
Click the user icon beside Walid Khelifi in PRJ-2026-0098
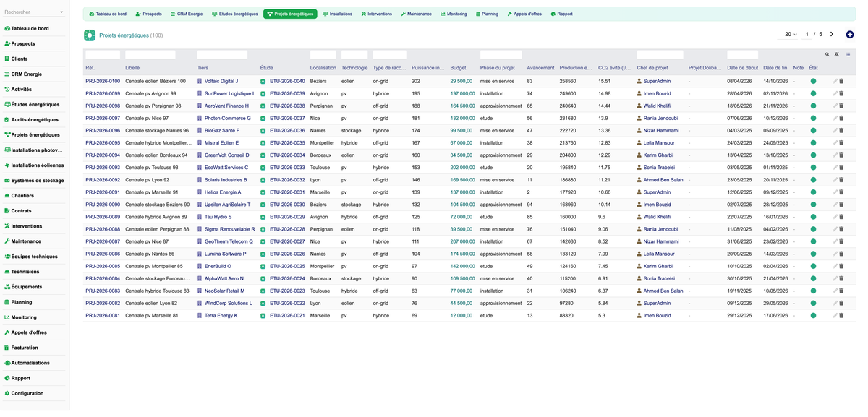click(x=639, y=106)
